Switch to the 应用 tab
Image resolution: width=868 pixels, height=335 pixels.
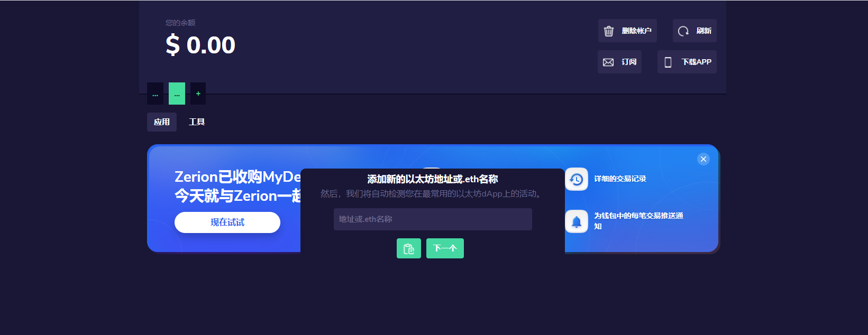[x=162, y=122]
